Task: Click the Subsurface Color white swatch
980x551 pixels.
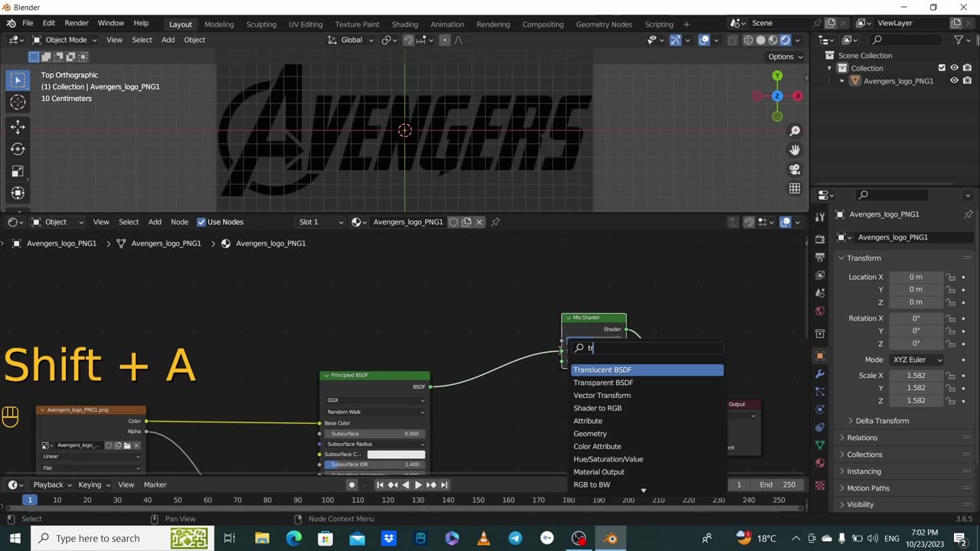Action: [x=396, y=455]
